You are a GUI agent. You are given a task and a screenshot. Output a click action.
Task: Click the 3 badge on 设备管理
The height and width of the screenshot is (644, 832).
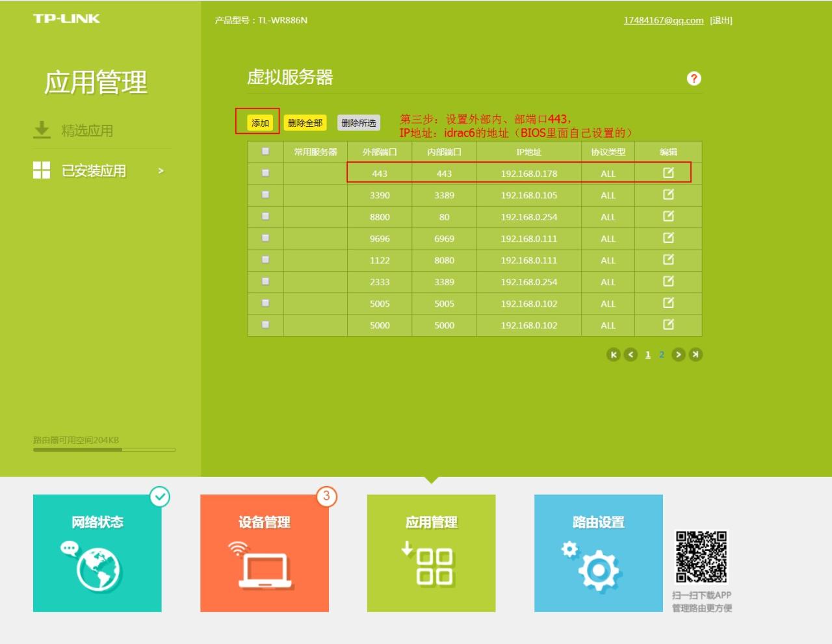point(326,496)
